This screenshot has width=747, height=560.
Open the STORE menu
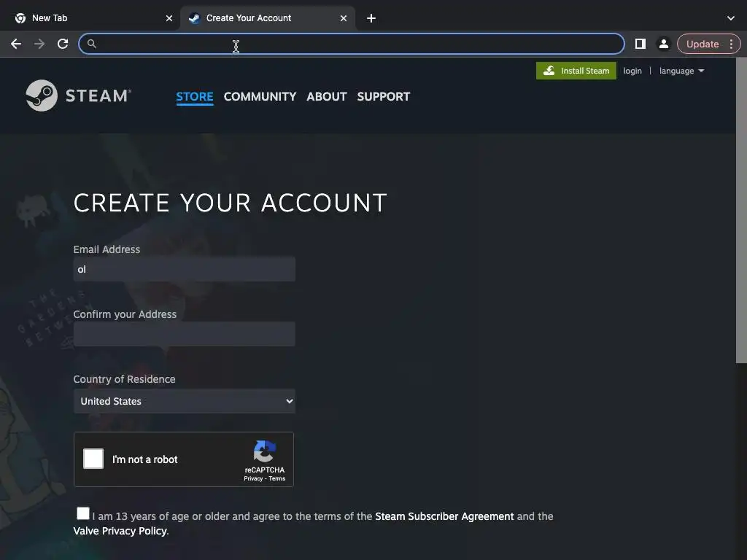point(194,96)
